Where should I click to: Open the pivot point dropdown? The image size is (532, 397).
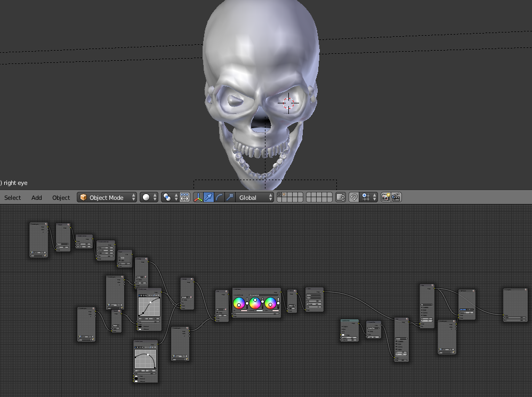pyautogui.click(x=170, y=197)
